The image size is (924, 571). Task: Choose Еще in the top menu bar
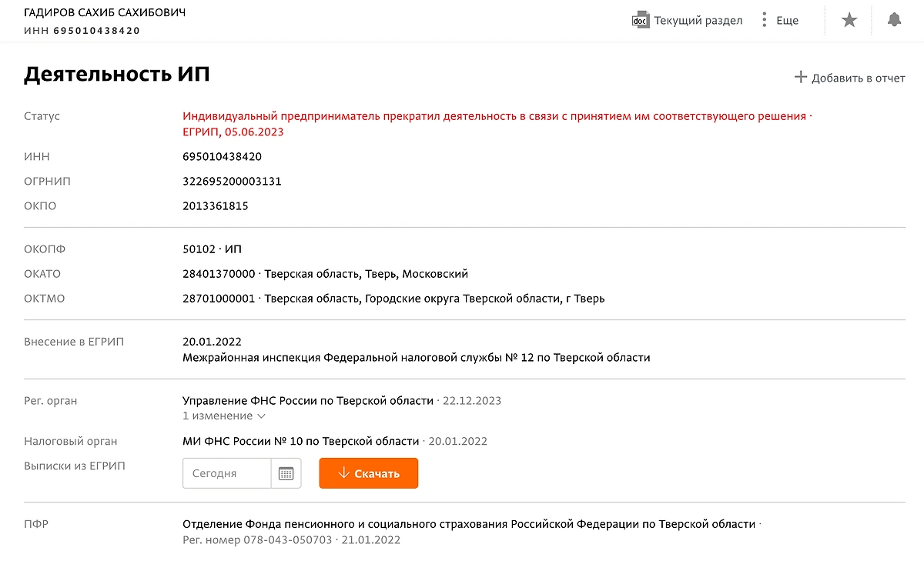coord(787,20)
